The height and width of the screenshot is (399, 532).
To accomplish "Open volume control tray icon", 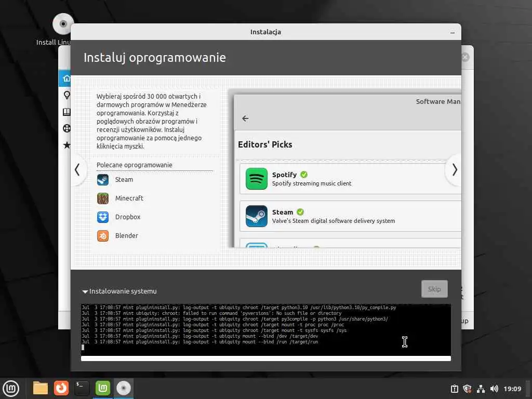I will tap(494, 389).
